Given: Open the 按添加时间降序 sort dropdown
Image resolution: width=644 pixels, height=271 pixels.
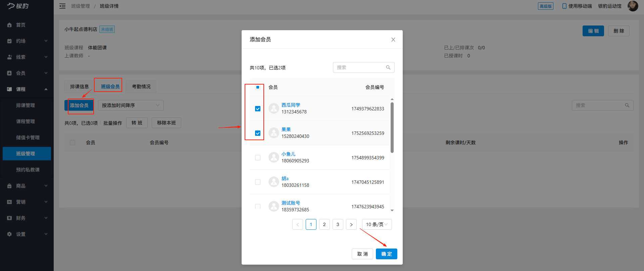Looking at the screenshot, I should [131, 105].
